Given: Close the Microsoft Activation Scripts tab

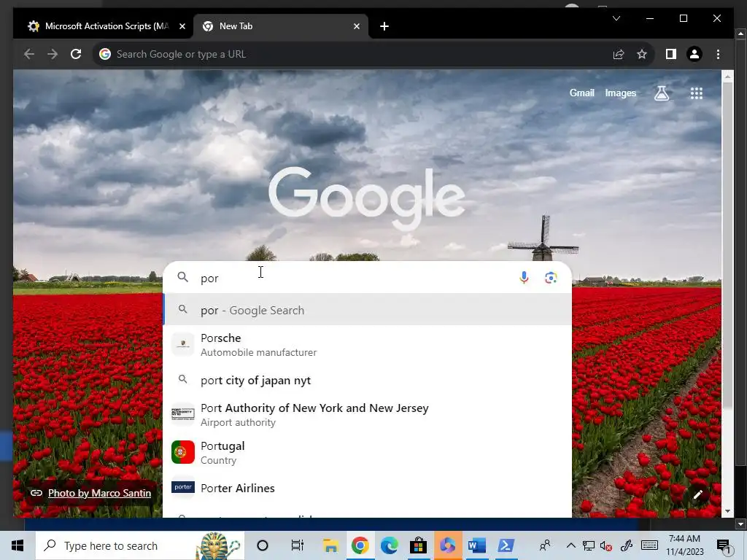Looking at the screenshot, I should [x=182, y=26].
